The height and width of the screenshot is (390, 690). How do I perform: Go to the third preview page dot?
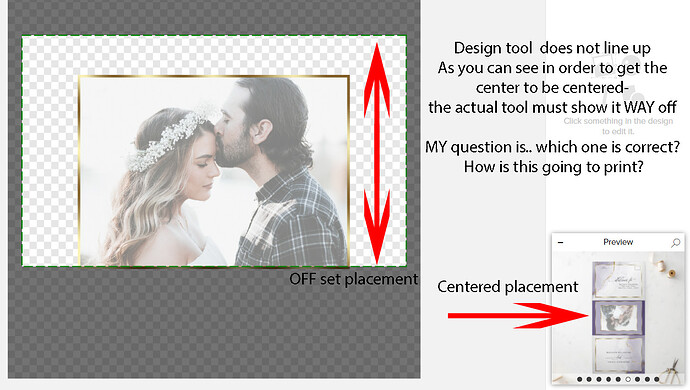599,379
